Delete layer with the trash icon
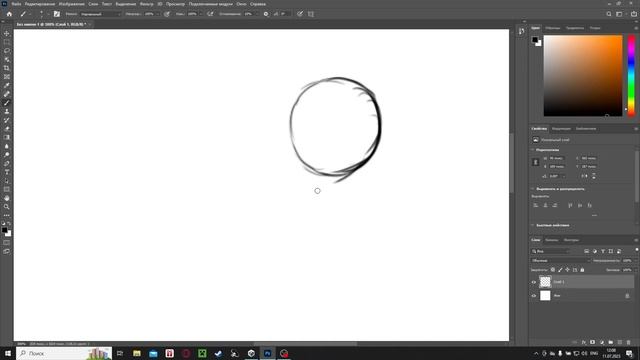The width and height of the screenshot is (640, 360). [x=629, y=342]
